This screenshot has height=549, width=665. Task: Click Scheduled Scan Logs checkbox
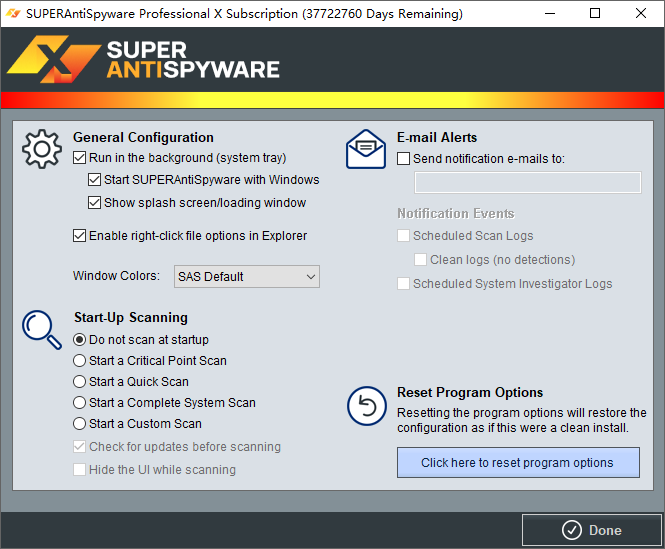(403, 235)
